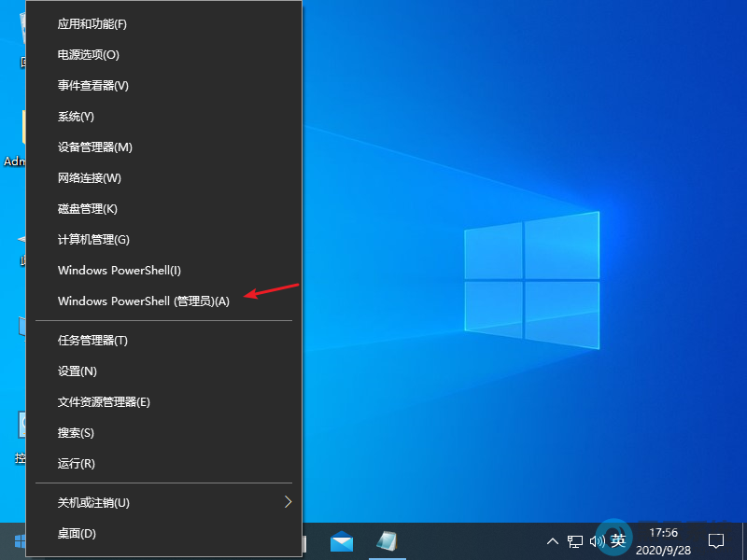Viewport: 747px width, 560px height.
Task: Open Windows PowerShell (管理员)(A) entry
Action: tap(143, 301)
